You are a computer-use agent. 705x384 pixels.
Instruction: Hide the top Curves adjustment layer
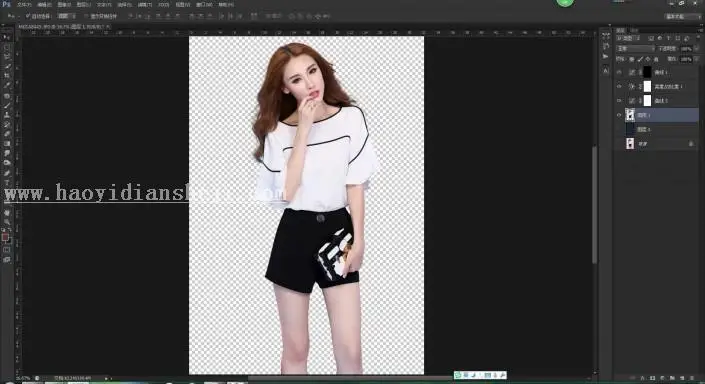pyautogui.click(x=619, y=72)
